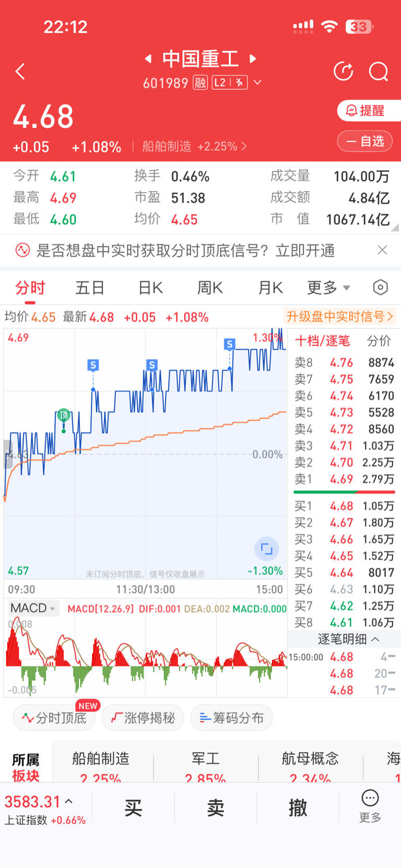
Task: Select the 周K chart tab
Action: 210,288
